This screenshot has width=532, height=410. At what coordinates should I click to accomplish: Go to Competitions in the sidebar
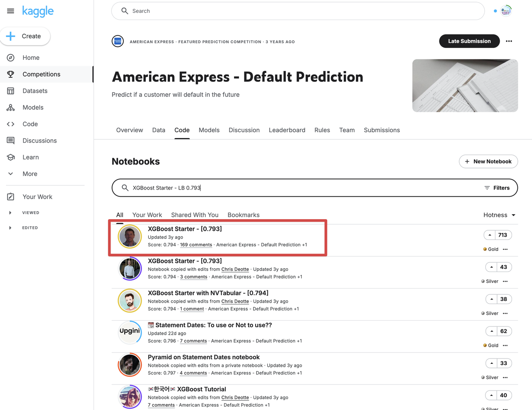point(41,74)
